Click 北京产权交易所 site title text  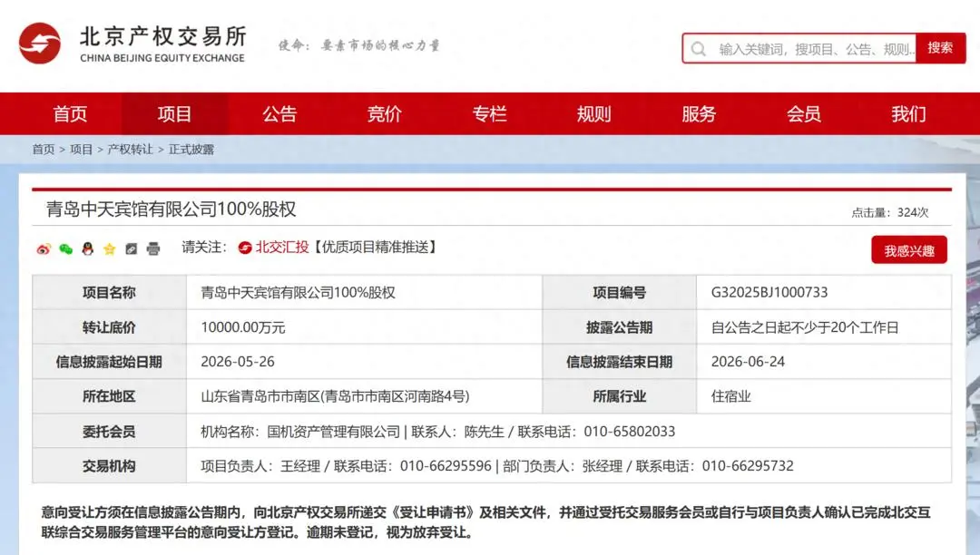163,36
